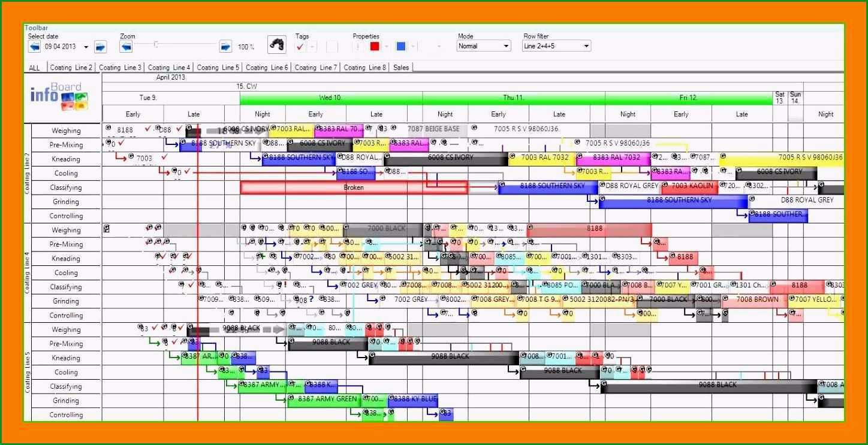Select 9088 BLACK bar in Line 5 Kneading

pos(444,358)
